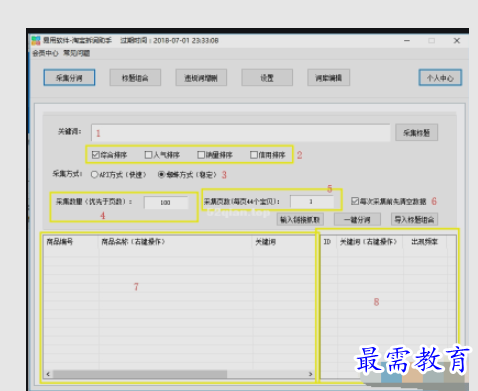Switch to the 采集分词 tab button
The width and height of the screenshot is (478, 391).
pos(69,78)
